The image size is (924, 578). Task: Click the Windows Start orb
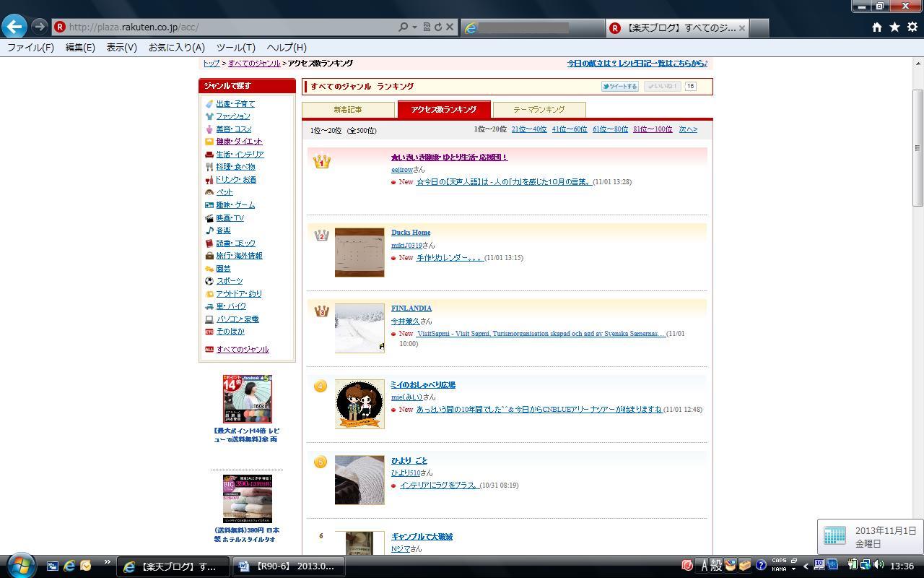point(20,565)
